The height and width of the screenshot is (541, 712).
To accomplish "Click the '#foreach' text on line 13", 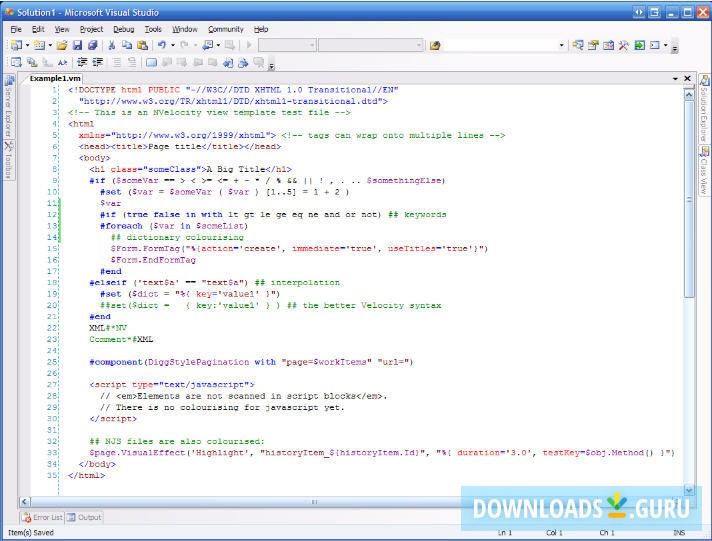I will coord(121,226).
